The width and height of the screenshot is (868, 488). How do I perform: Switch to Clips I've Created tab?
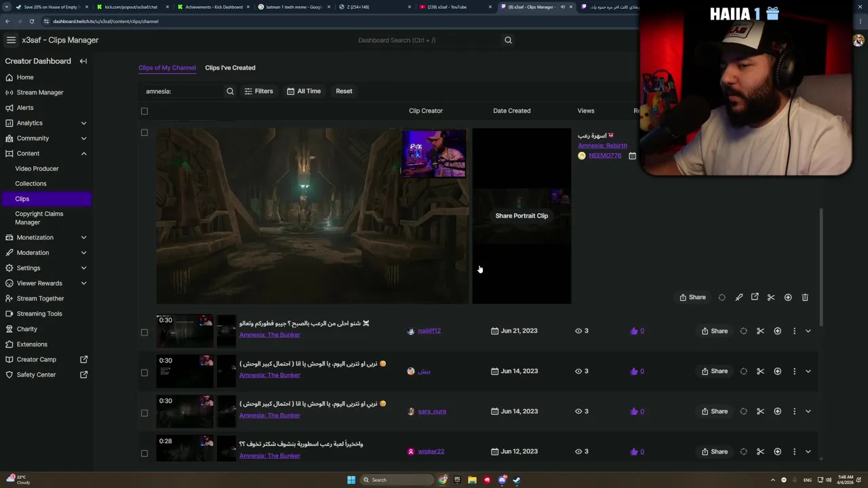click(230, 68)
